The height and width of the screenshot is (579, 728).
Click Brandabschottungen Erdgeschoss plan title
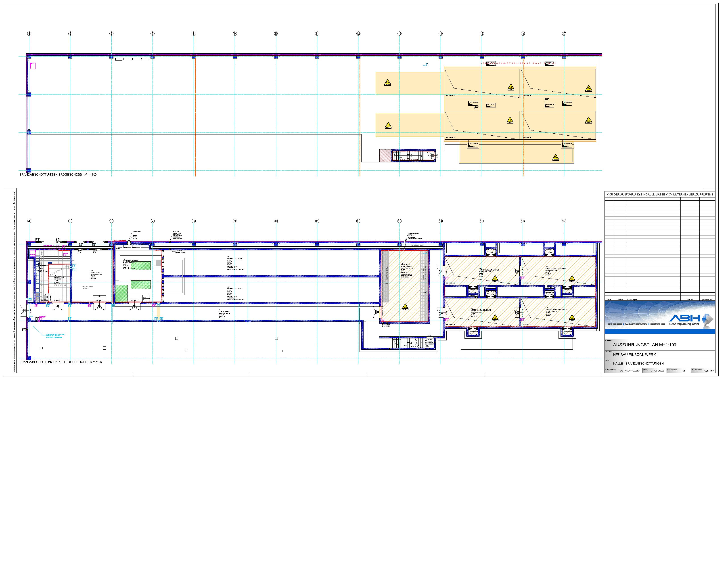(x=58, y=175)
